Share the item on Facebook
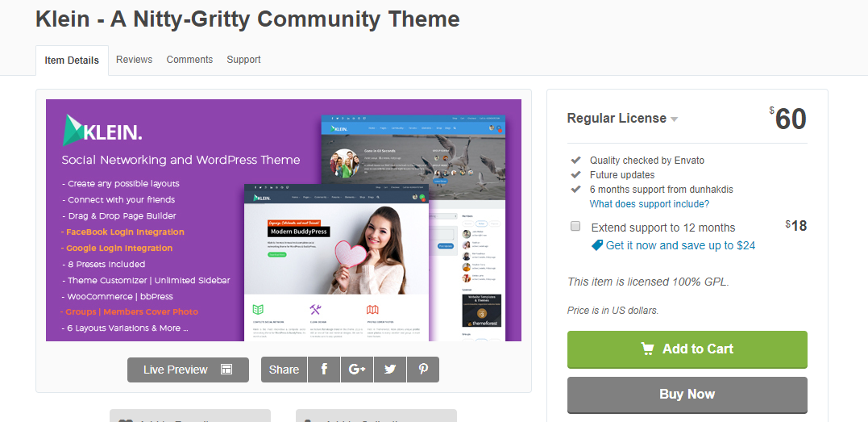The width and height of the screenshot is (868, 422). tap(324, 370)
